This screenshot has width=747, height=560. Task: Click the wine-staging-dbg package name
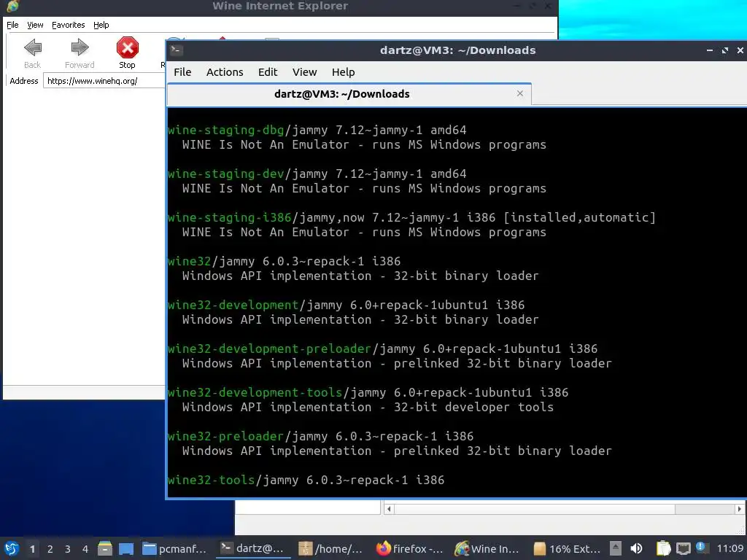tap(226, 130)
